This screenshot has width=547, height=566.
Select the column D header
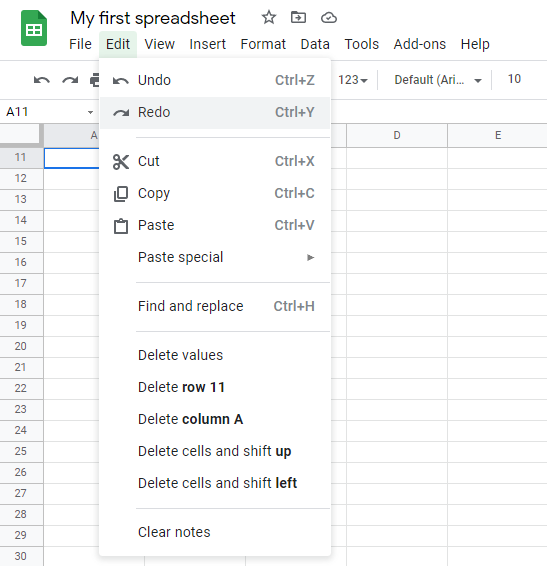pos(397,135)
